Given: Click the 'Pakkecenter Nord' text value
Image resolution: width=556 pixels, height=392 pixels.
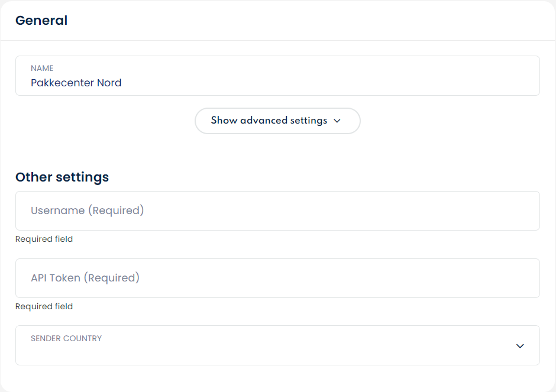Looking at the screenshot, I should (x=76, y=83).
